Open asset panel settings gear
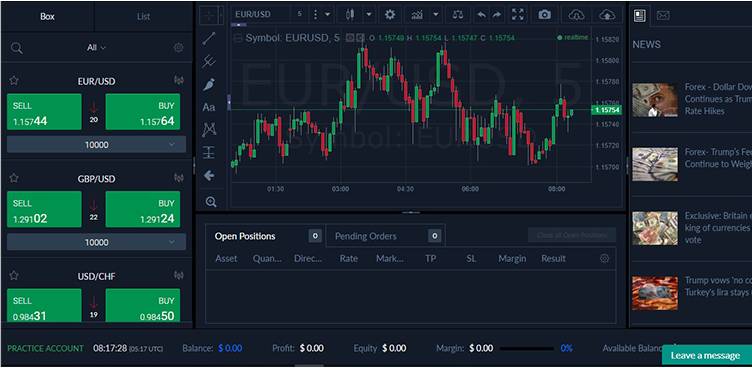This screenshot has width=752, height=368. (x=178, y=47)
